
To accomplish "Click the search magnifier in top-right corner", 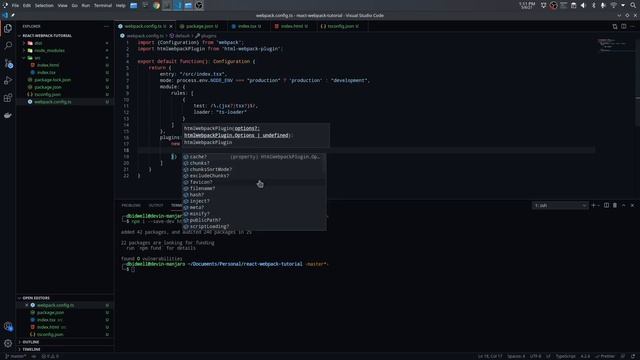I will 633,5.
